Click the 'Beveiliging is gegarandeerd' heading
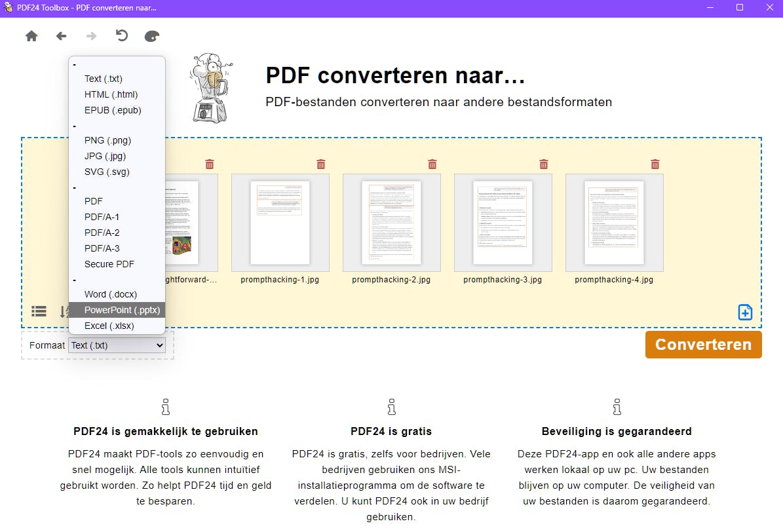 click(617, 432)
